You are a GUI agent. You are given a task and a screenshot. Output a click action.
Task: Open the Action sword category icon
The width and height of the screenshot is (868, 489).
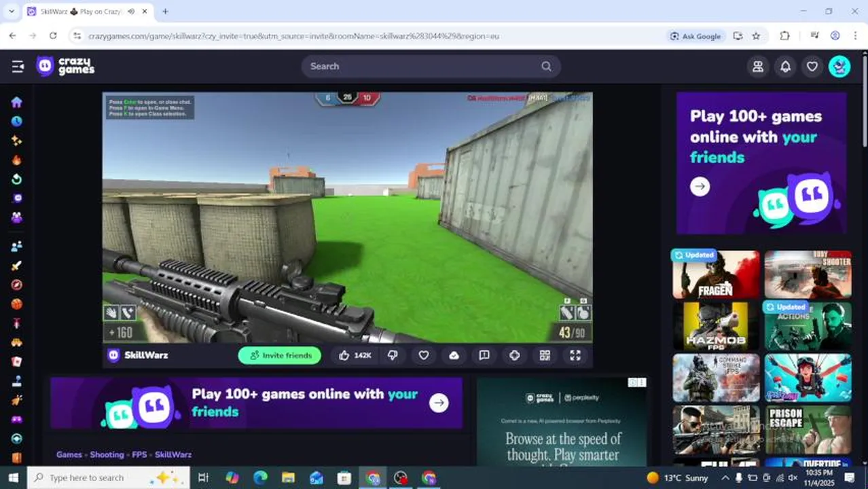[x=17, y=266]
